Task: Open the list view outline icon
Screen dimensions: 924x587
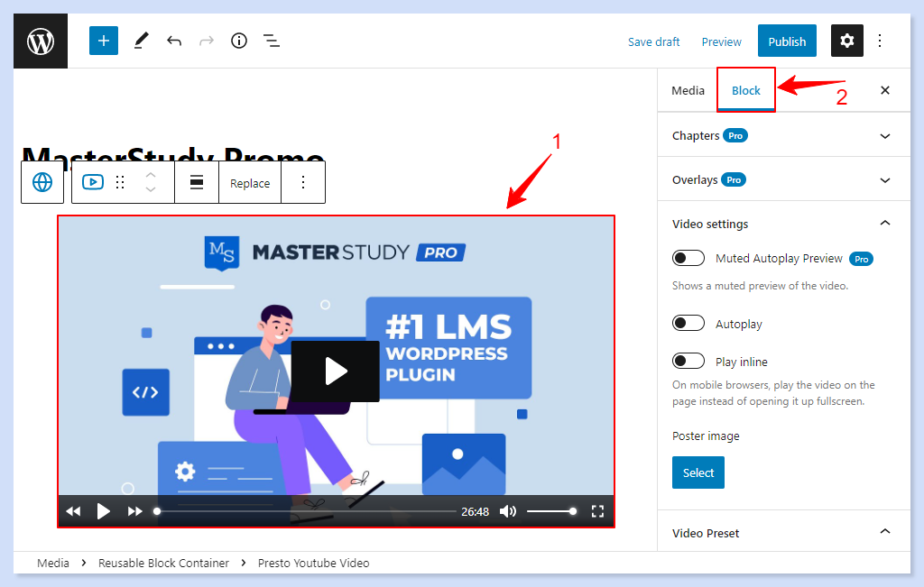Action: [271, 41]
